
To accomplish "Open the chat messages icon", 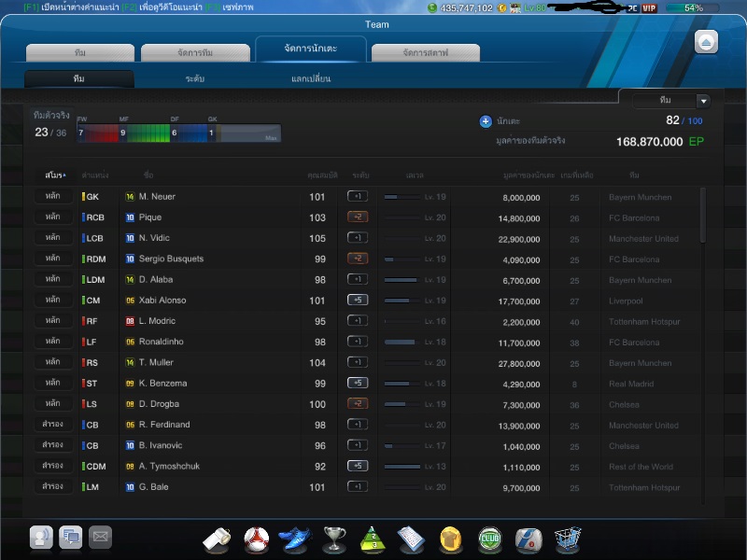I will [71, 538].
